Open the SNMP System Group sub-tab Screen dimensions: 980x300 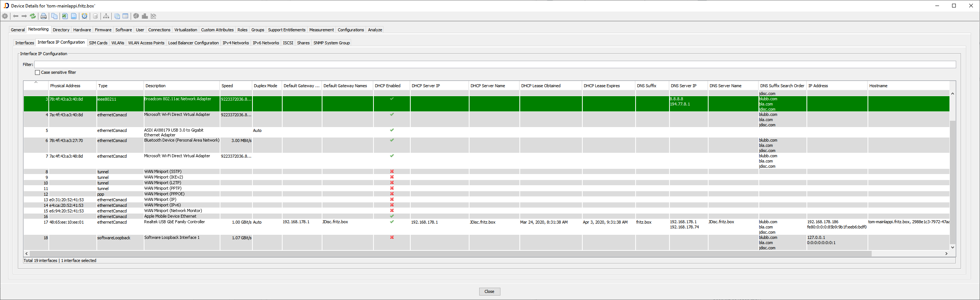click(x=331, y=42)
